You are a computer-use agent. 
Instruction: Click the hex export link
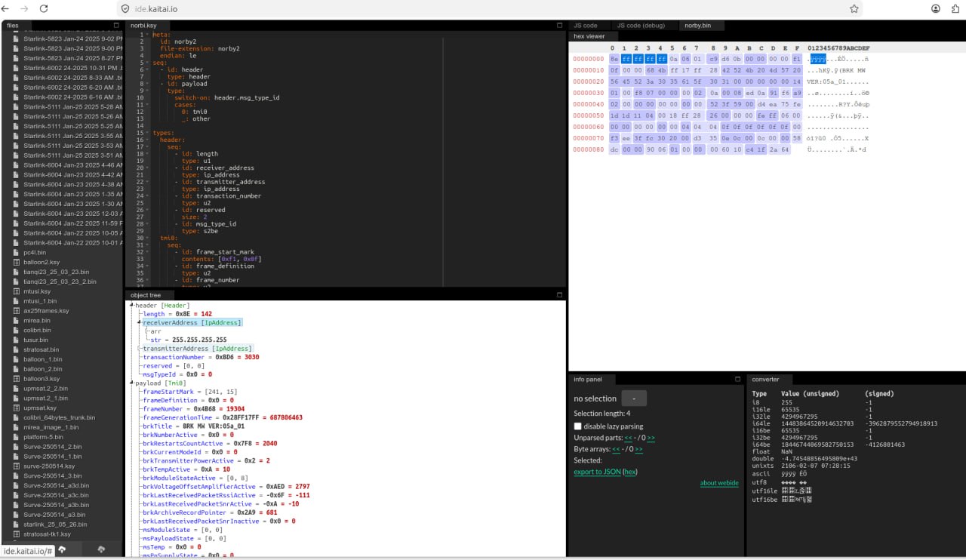point(630,472)
